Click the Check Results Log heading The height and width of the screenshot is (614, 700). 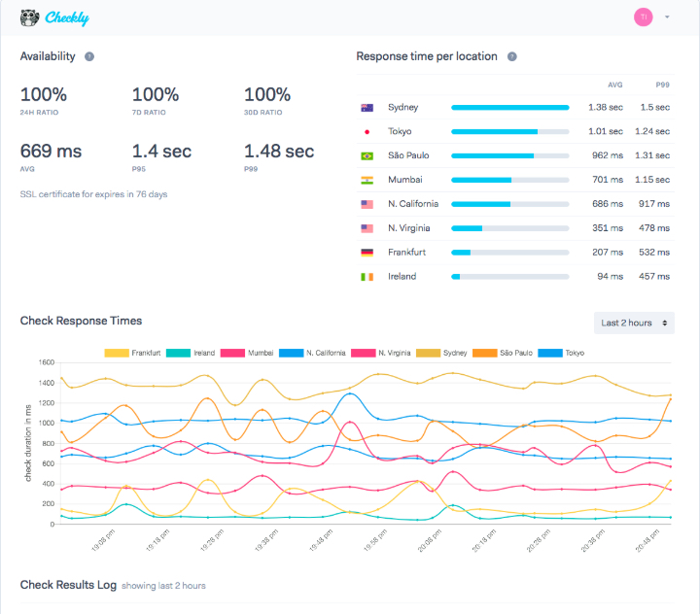[x=68, y=585]
